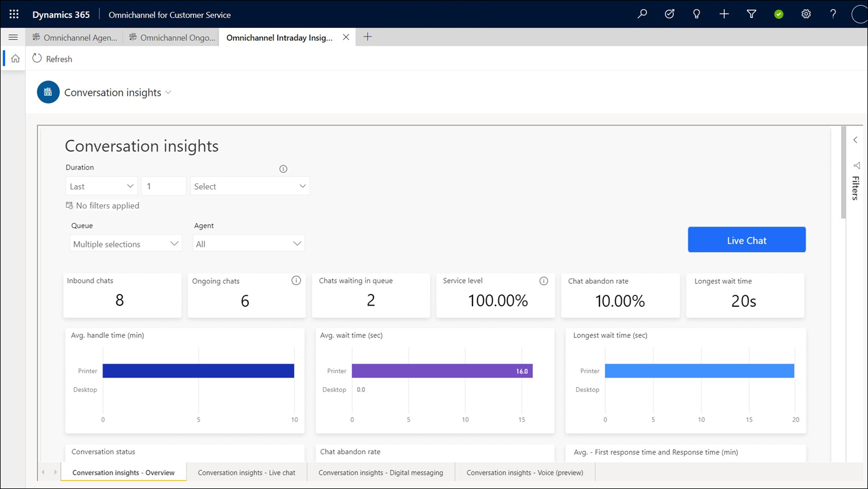Click the Home icon in sidebar
The height and width of the screenshot is (489, 868).
coord(15,59)
